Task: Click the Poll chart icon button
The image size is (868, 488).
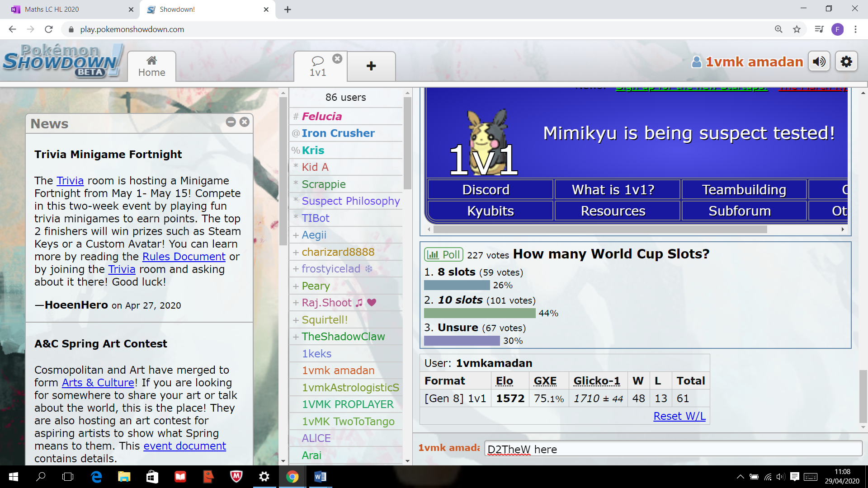Action: (x=443, y=255)
